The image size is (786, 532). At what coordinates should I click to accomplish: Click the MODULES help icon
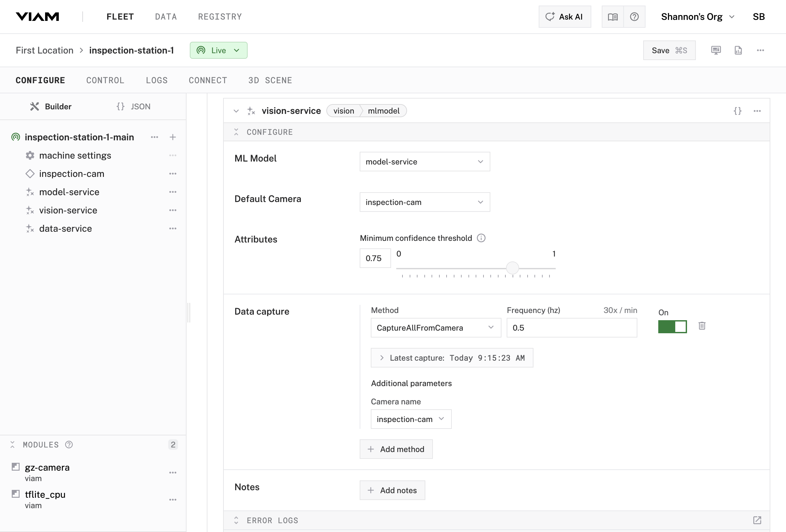(x=69, y=445)
